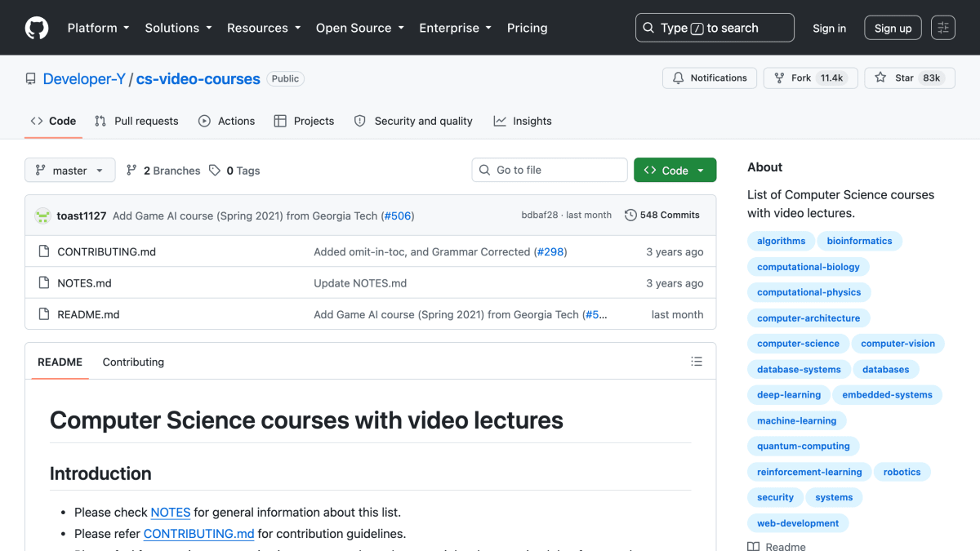The width and height of the screenshot is (980, 551).
Task: Click the reinforcement-learning topic tag
Action: tap(809, 472)
